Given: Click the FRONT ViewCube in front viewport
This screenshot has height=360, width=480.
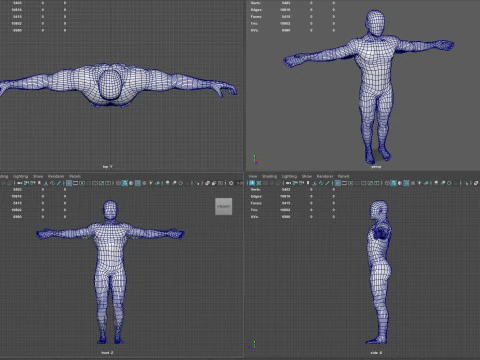Looking at the screenshot, I should point(223,206).
